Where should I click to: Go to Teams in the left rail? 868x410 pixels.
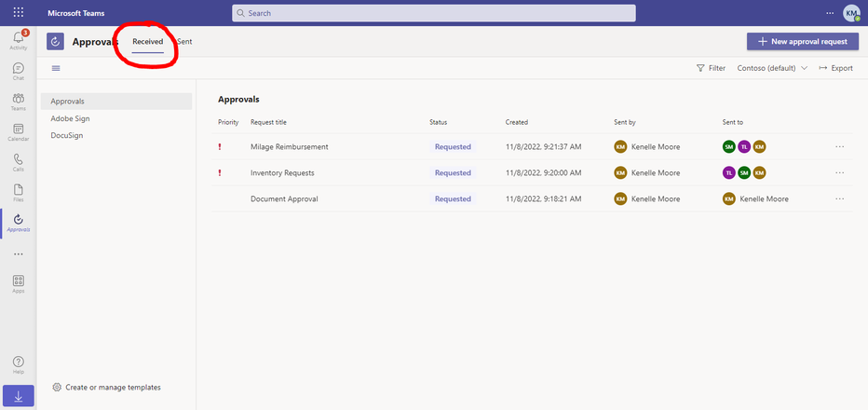tap(19, 102)
